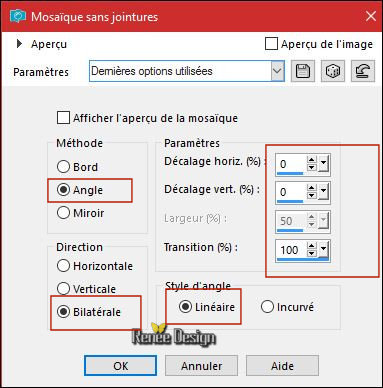Click the randomize parameters dice icon

333,71
